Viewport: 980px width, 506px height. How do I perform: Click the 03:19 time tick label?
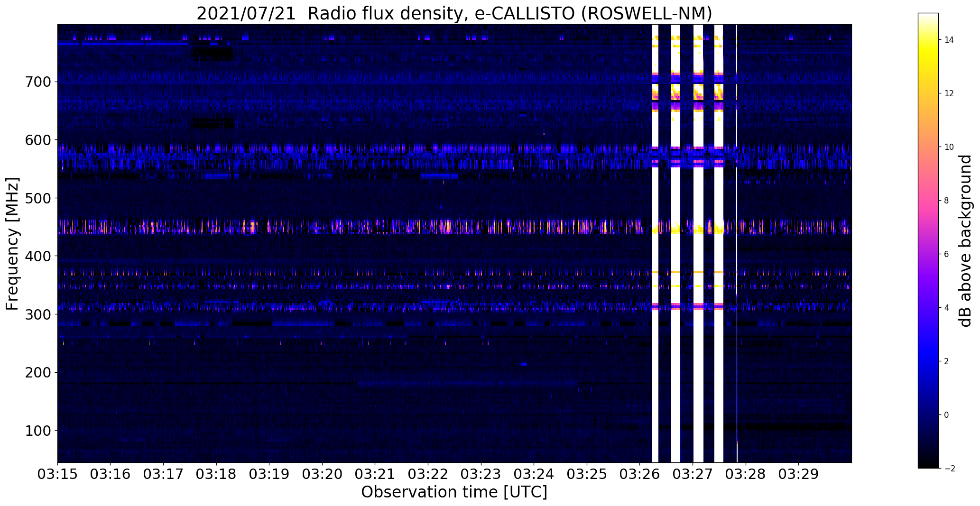(x=269, y=474)
